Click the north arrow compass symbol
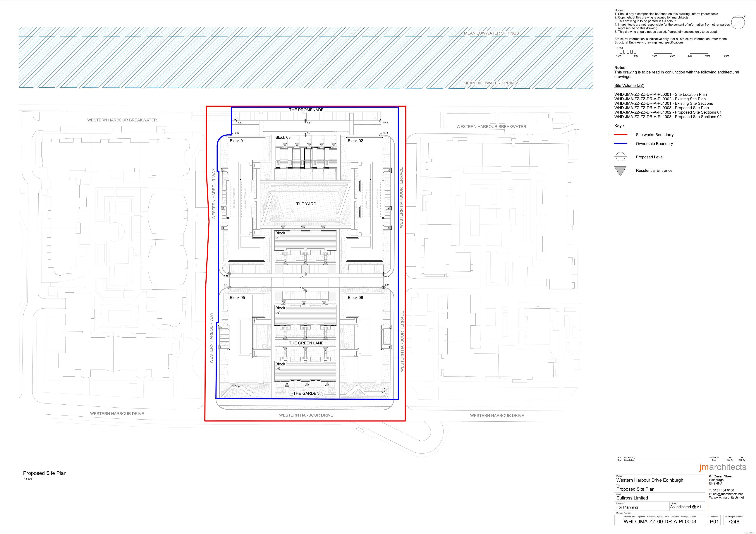The width and height of the screenshot is (756, 534). [x=738, y=22]
